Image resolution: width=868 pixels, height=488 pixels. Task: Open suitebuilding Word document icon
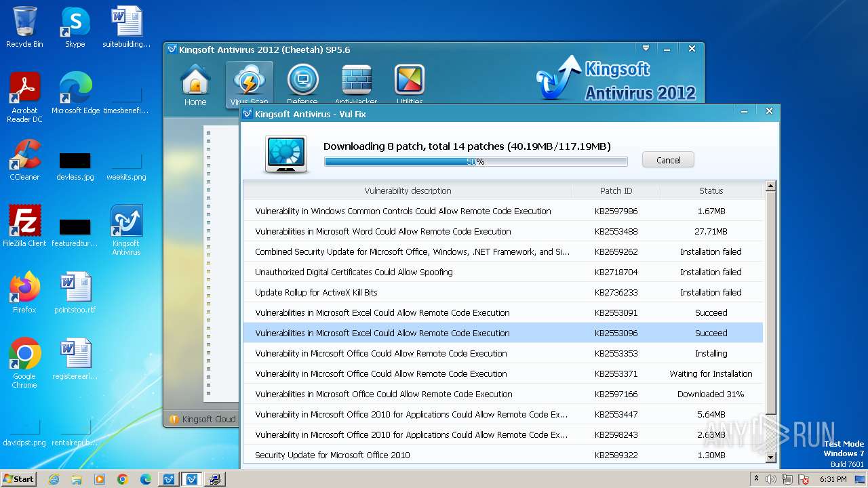tap(127, 27)
